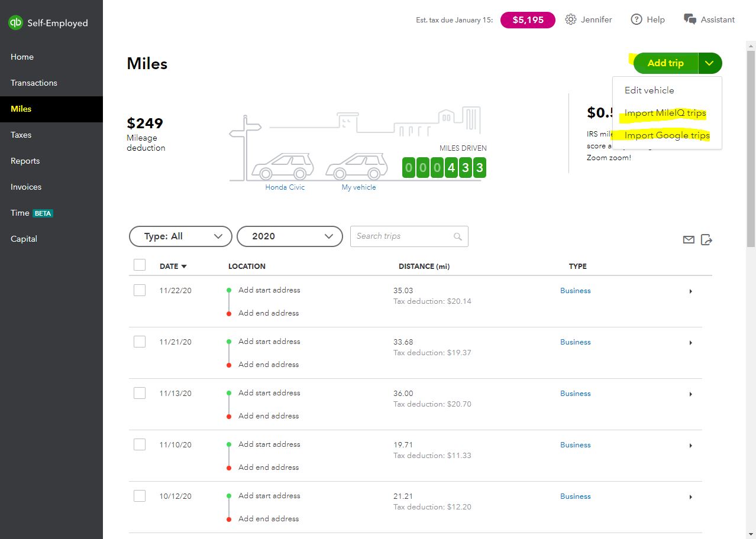Viewport: 756px width, 539px height.
Task: Click the Search trips input field
Action: pos(409,236)
